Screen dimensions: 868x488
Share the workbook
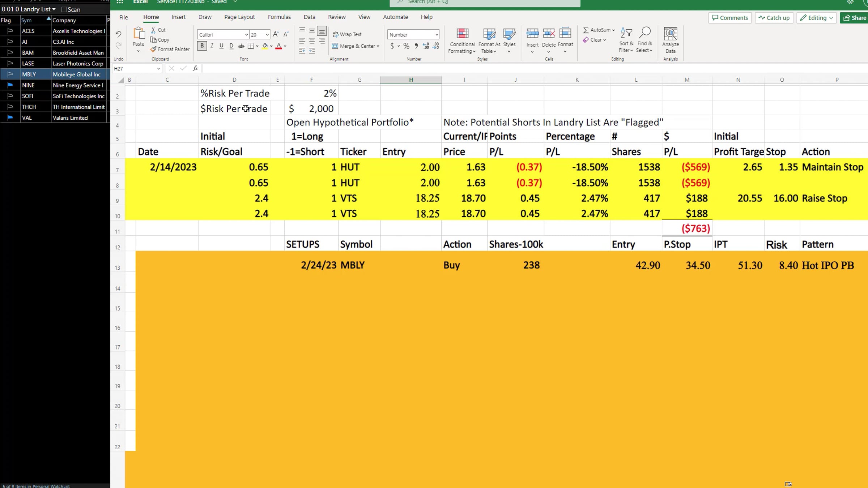(854, 18)
